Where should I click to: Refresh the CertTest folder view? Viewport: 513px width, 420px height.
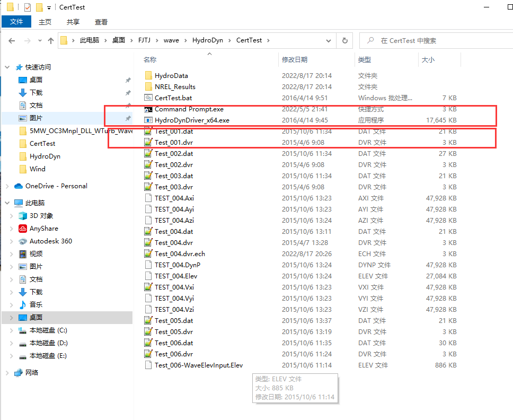[x=345, y=41]
